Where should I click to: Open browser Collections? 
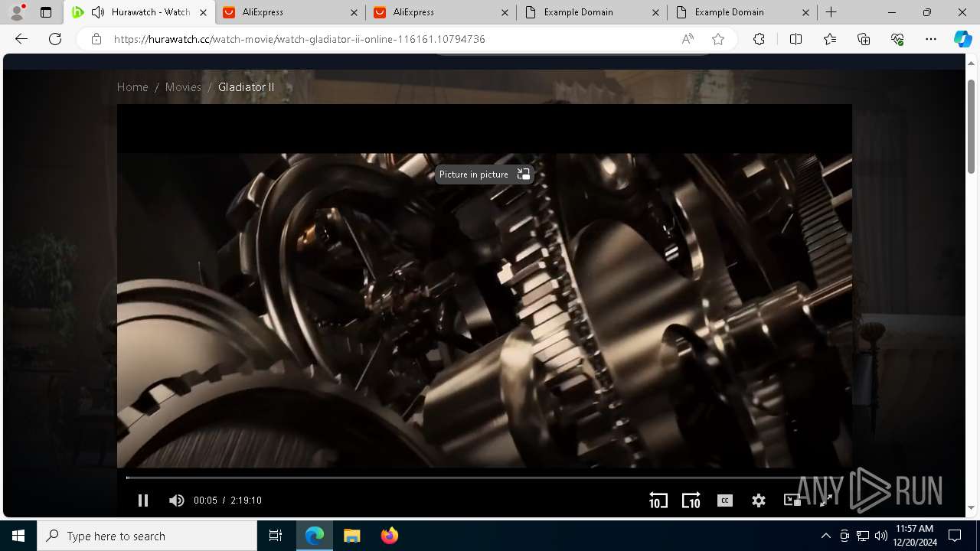tap(864, 39)
